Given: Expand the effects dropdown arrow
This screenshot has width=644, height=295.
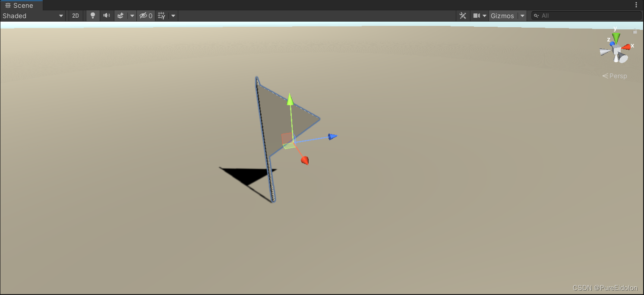Looking at the screenshot, I should [132, 16].
